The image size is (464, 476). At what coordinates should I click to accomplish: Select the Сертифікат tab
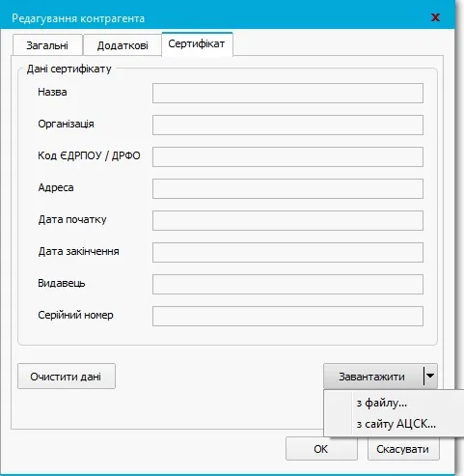pos(197,44)
